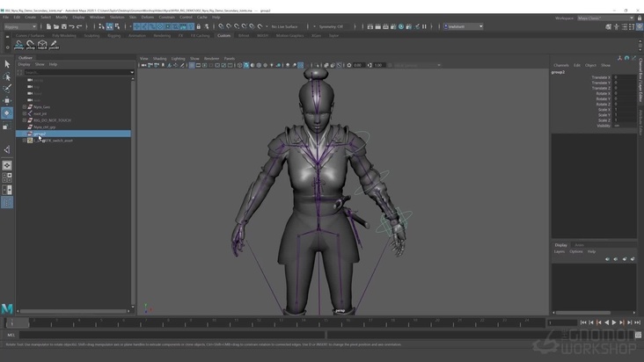Click third custom shelf cube icon
The image size is (644, 362).
(x=42, y=45)
